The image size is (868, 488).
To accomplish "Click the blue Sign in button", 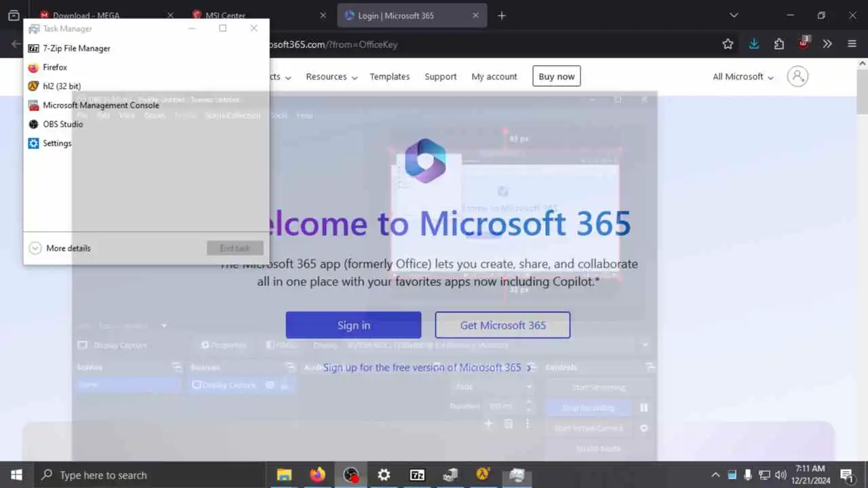I will (353, 325).
